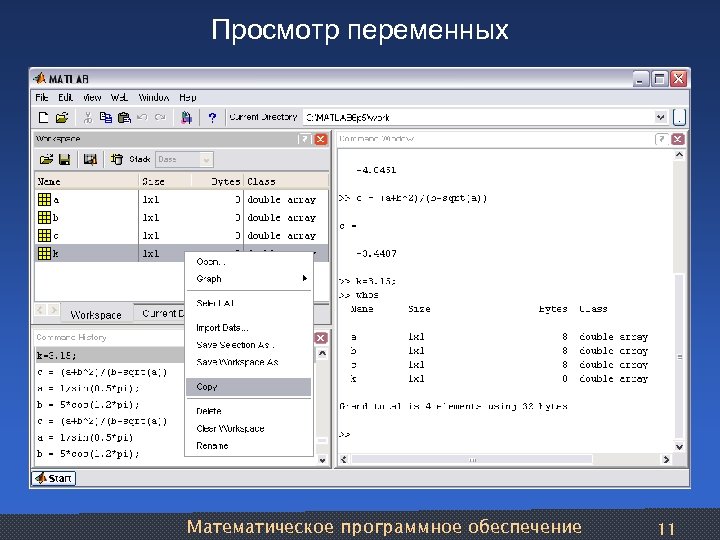This screenshot has height=540, width=720.
Task: Close the Command History panel
Action: 321,338
